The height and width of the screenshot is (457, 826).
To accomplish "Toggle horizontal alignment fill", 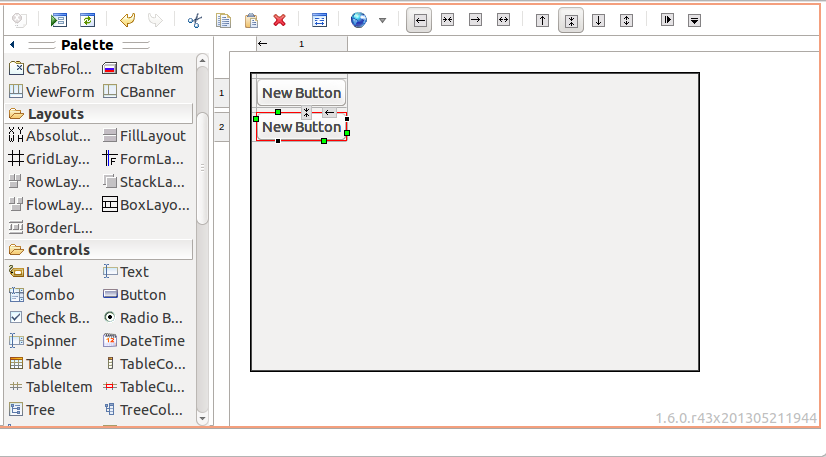I will 504,21.
